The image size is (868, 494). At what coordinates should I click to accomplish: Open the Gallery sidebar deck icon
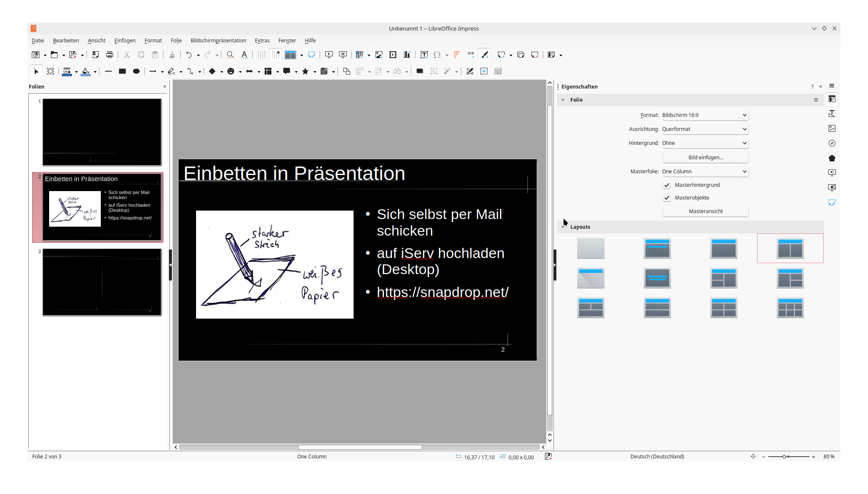pos(832,128)
